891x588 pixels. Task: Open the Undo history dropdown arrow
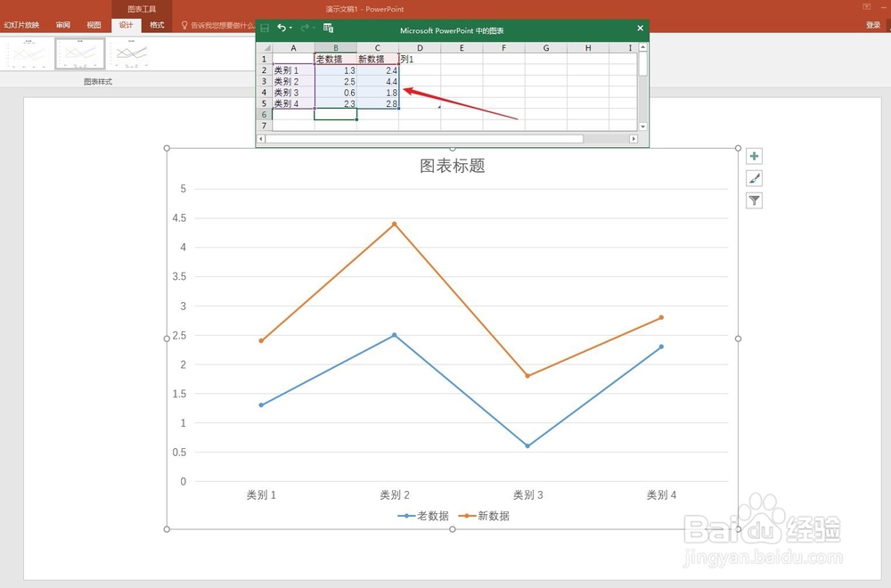pos(290,28)
